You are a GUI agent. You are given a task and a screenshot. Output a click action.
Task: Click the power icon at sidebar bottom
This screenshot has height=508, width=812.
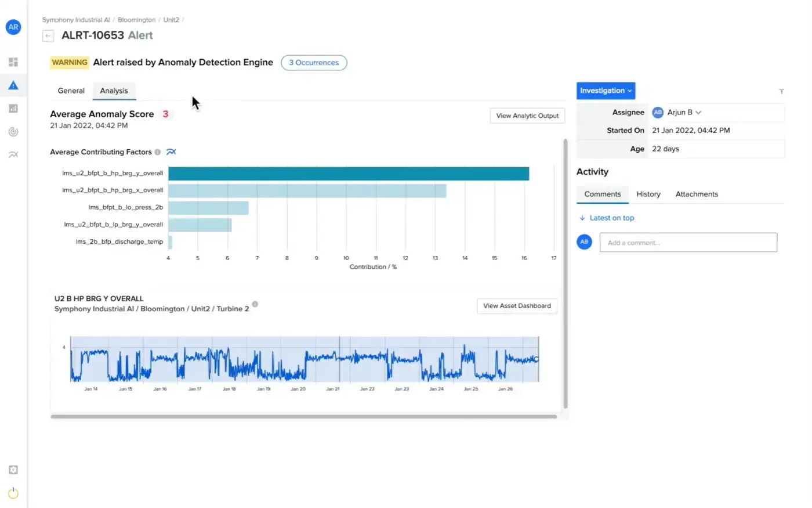pyautogui.click(x=13, y=493)
